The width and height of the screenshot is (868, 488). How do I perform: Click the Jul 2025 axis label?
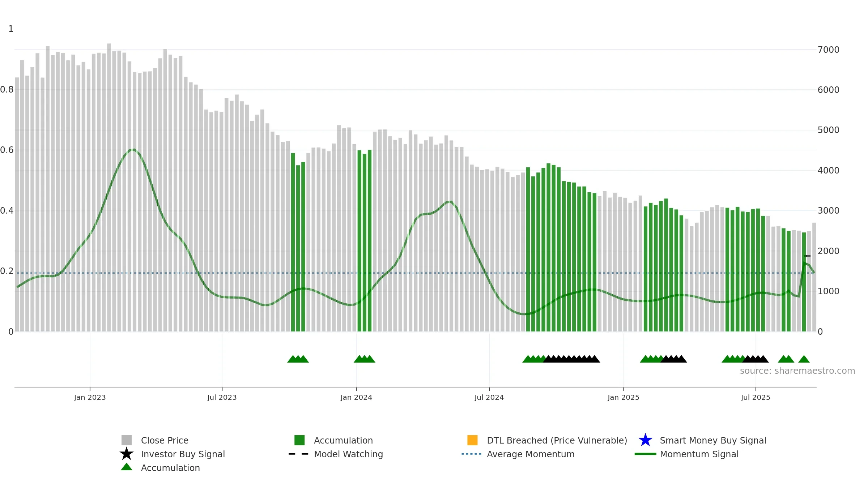click(x=756, y=398)
